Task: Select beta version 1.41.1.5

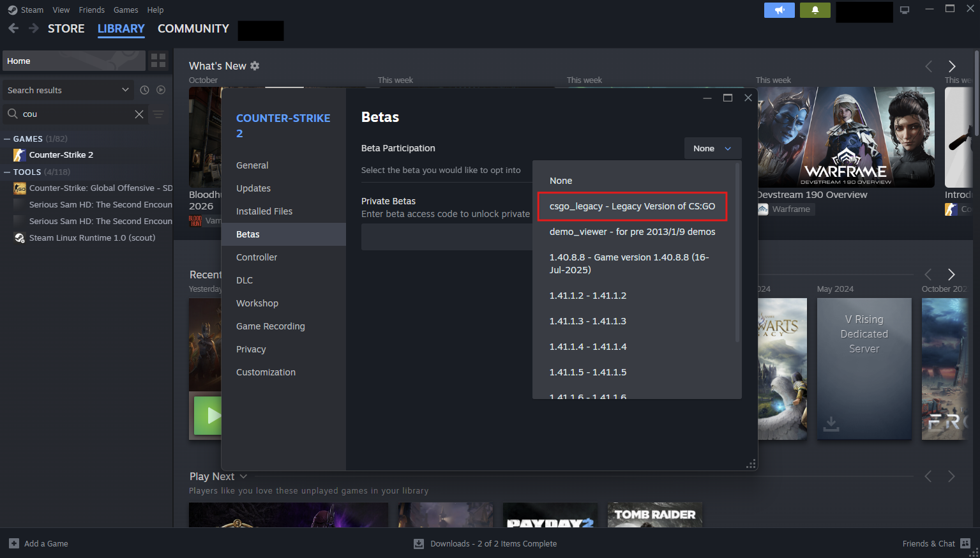Action: (633, 372)
